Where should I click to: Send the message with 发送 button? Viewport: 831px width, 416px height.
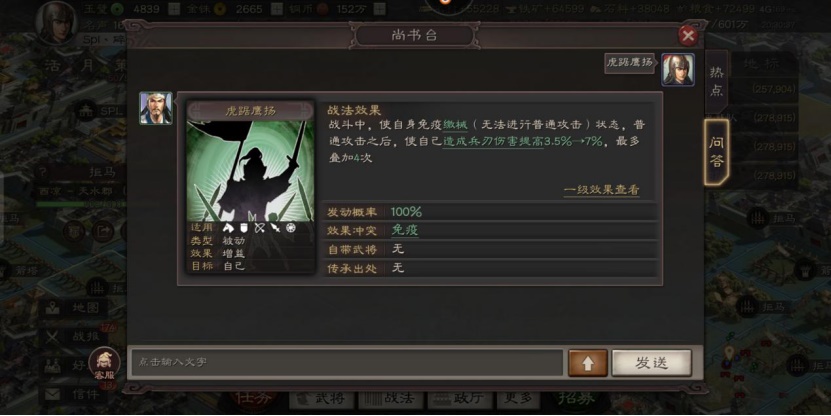point(651,363)
